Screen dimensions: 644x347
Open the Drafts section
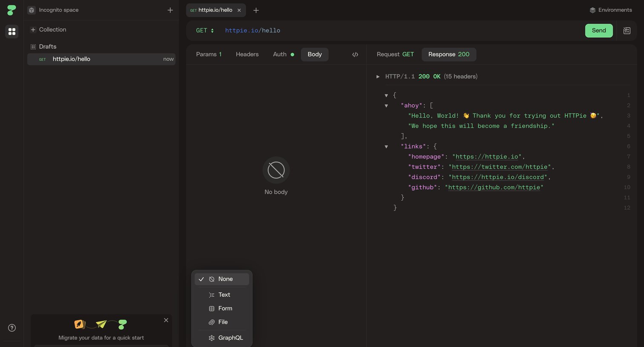pos(48,47)
